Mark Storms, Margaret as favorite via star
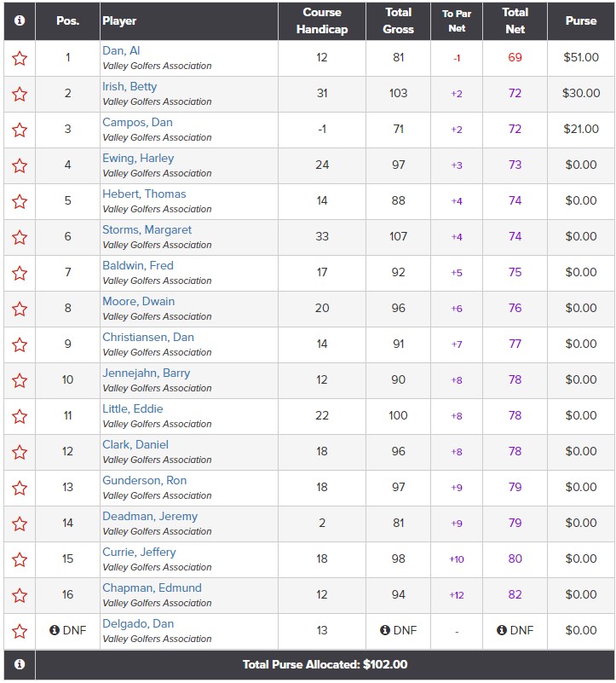The height and width of the screenshot is (683, 616). click(x=20, y=237)
